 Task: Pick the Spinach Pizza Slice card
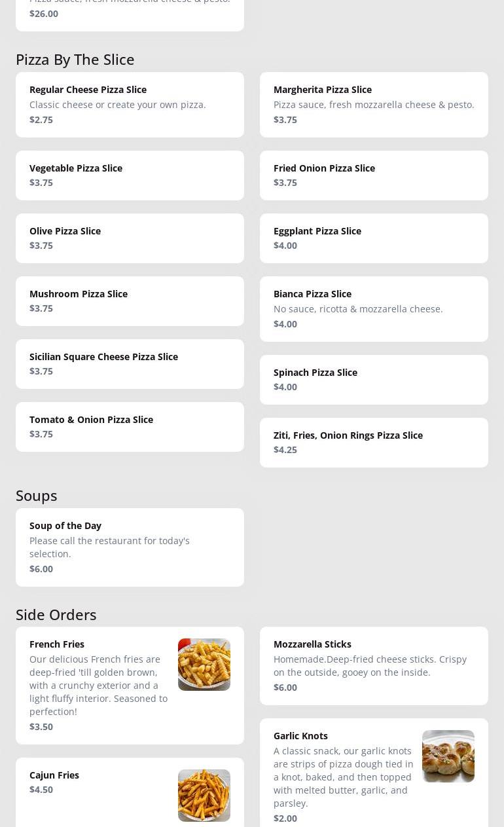[x=374, y=380]
